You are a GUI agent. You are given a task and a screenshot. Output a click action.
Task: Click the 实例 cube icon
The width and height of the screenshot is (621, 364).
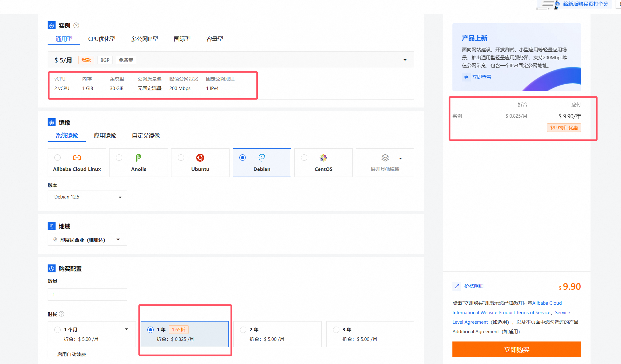51,25
